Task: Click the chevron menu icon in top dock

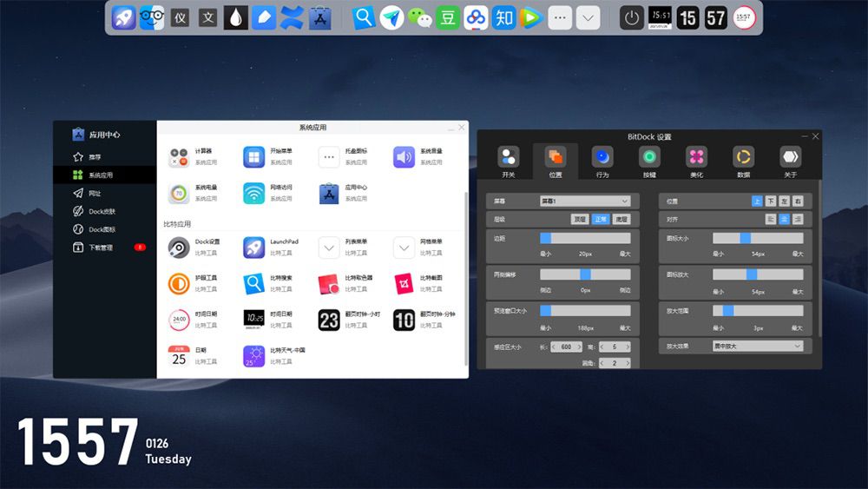Action: (588, 18)
